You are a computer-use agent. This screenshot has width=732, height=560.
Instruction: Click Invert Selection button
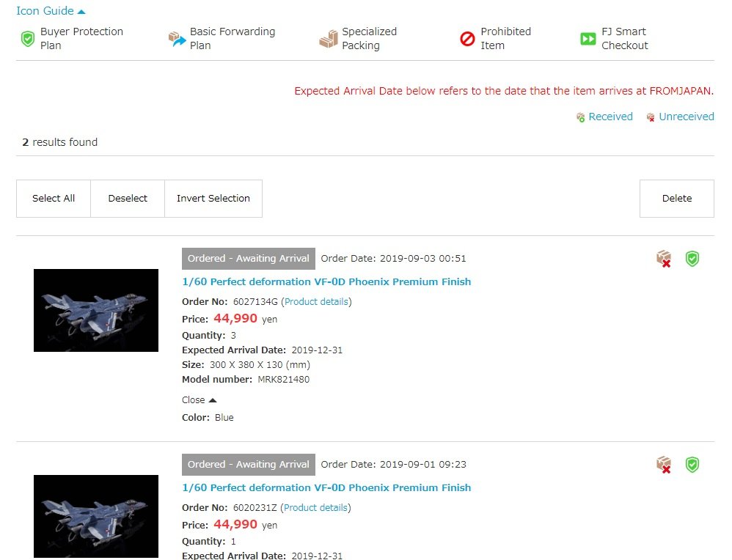213,199
